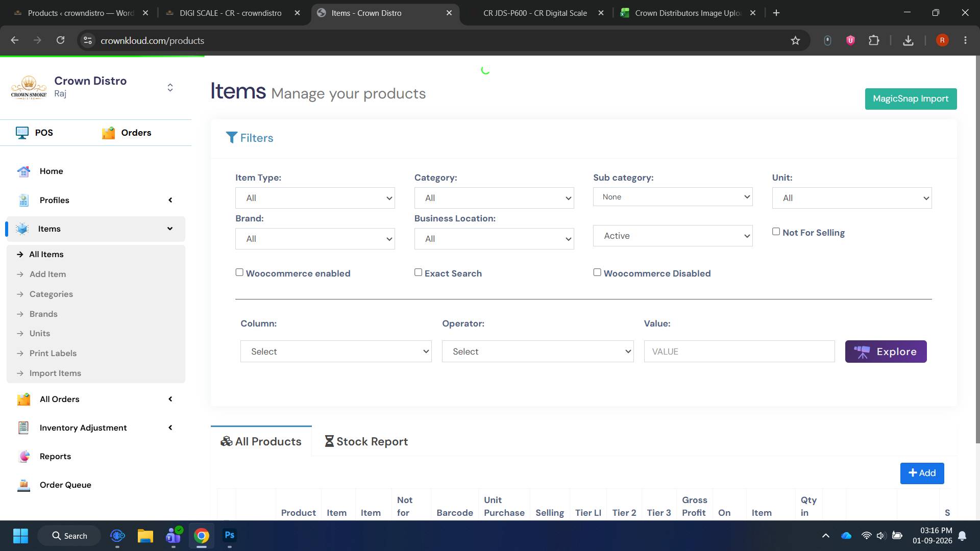Check the Woocommerce enabled option
Viewport: 980px width, 551px height.
239,272
